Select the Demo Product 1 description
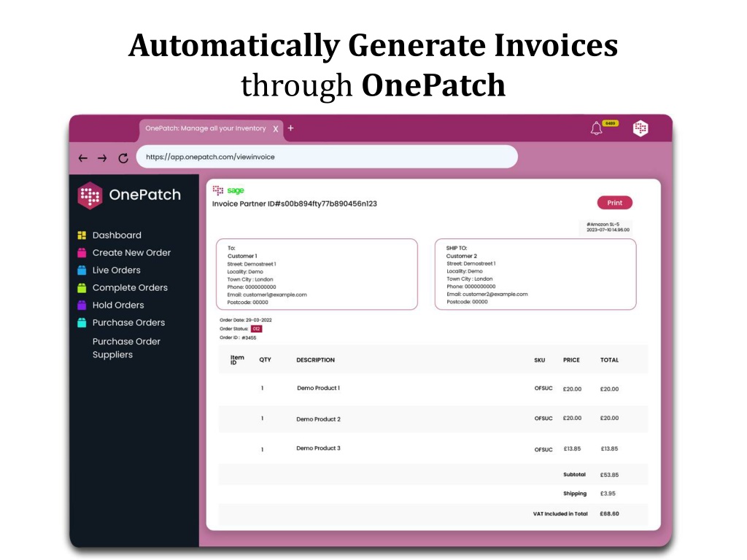747x560 pixels. (318, 388)
